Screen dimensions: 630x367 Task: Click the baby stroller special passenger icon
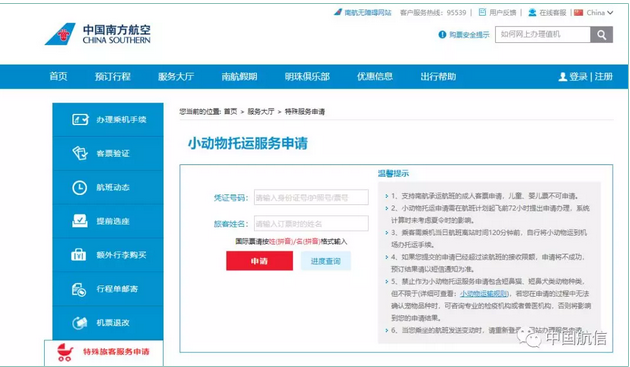pos(65,352)
